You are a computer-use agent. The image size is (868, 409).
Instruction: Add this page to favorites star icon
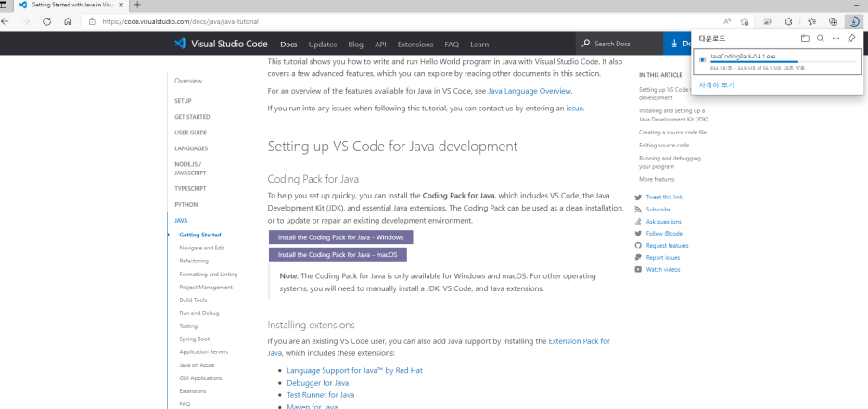pos(745,21)
